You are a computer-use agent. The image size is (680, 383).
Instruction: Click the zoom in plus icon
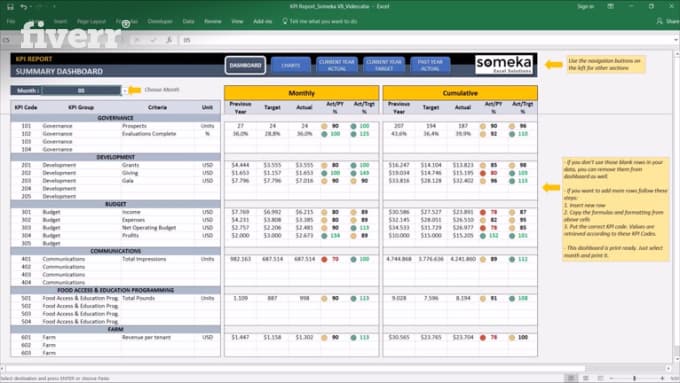click(662, 378)
